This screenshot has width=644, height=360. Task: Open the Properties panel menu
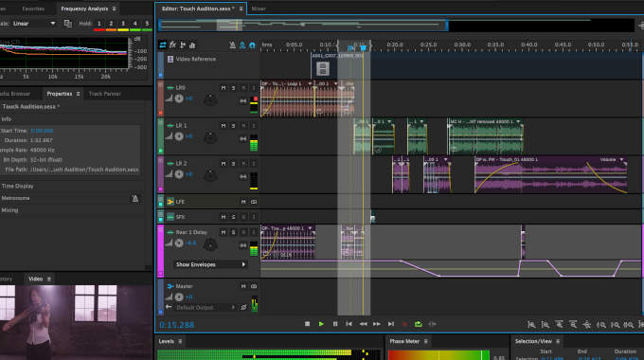pyautogui.click(x=78, y=94)
